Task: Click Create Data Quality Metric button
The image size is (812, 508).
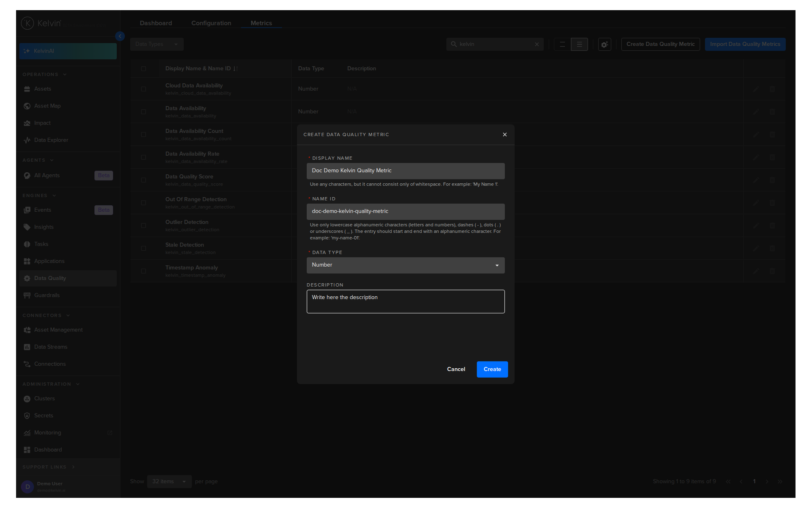Action: [x=660, y=44]
